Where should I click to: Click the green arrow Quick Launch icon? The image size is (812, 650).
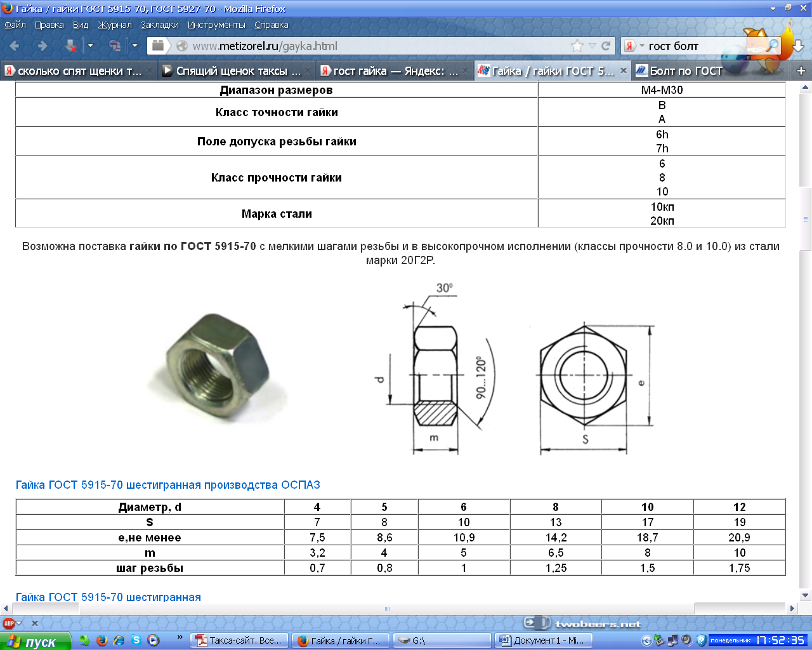click(84, 640)
